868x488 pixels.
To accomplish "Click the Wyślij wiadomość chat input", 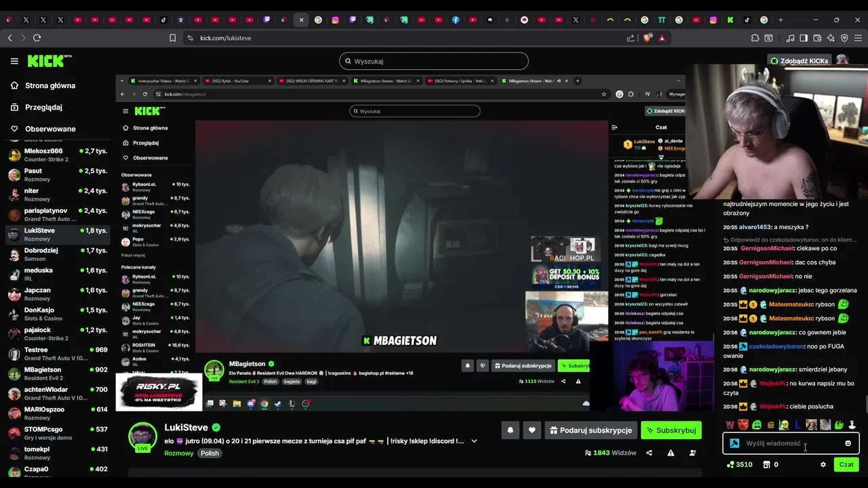I will pos(790,443).
